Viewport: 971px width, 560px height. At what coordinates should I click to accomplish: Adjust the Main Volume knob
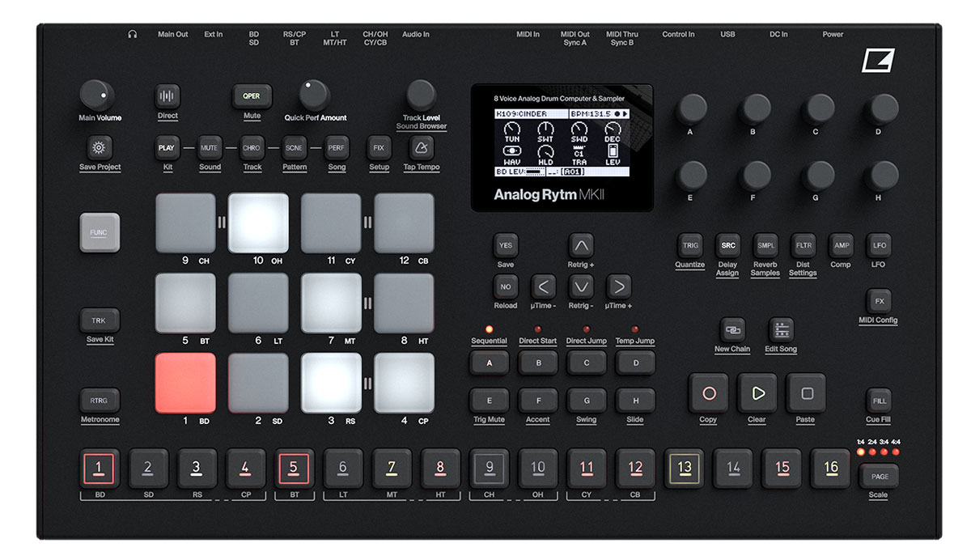click(99, 93)
